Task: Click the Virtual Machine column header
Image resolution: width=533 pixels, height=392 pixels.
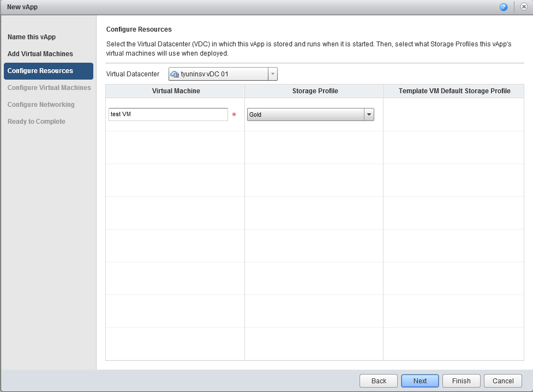Action: tap(175, 91)
